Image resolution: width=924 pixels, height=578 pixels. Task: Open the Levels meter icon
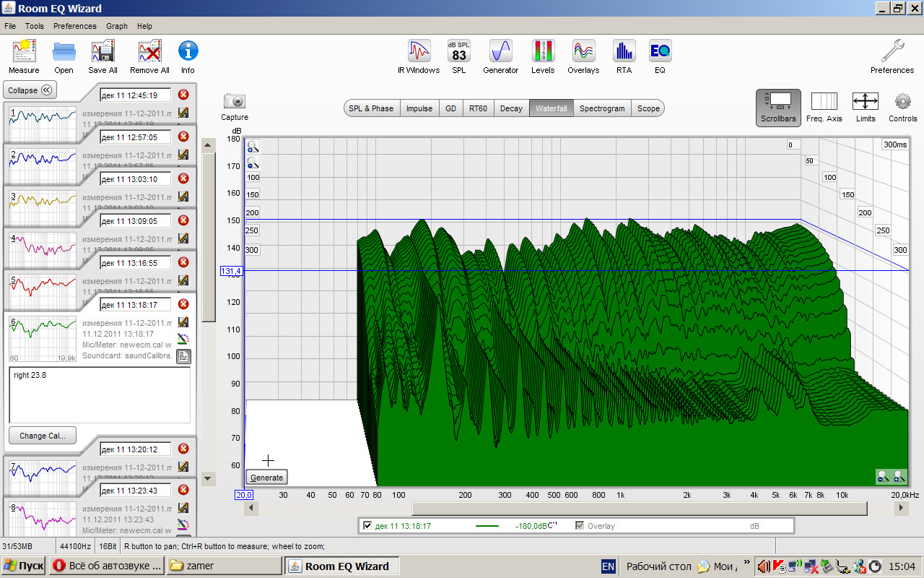[x=543, y=52]
